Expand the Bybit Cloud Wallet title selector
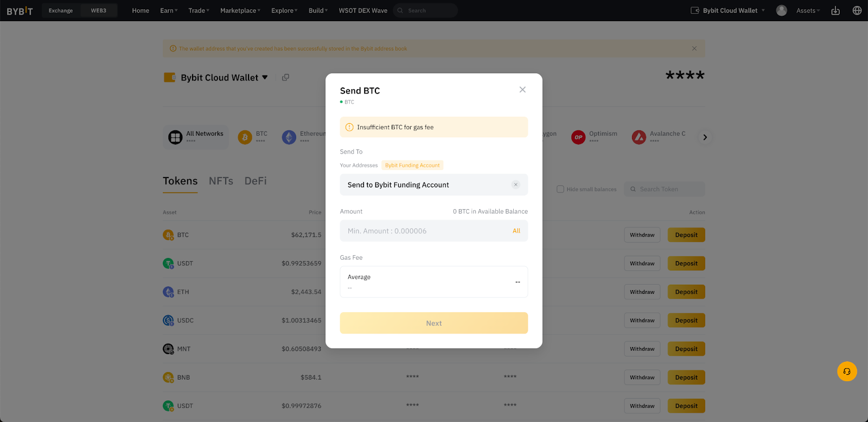868x422 pixels. coord(265,78)
